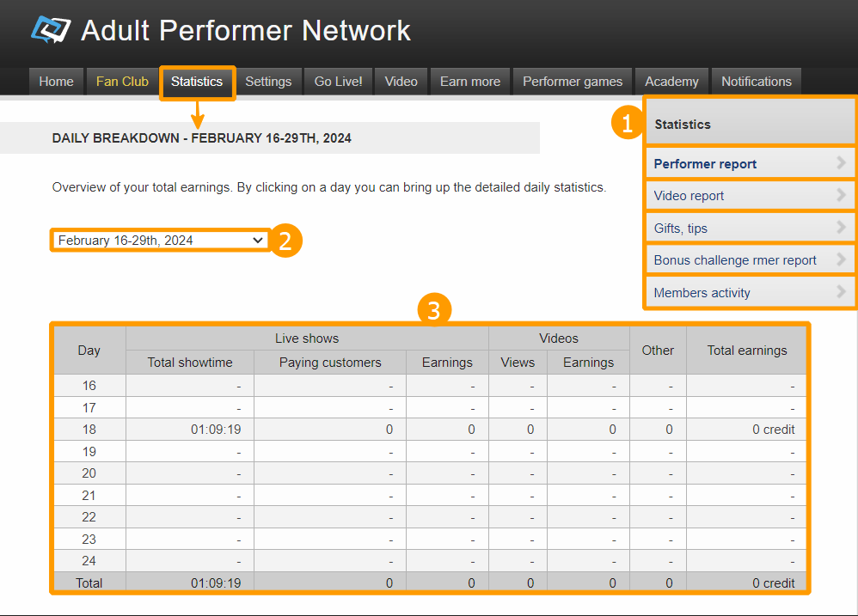Click the chevron arrow beside Video report
The image size is (858, 616).
(841, 195)
